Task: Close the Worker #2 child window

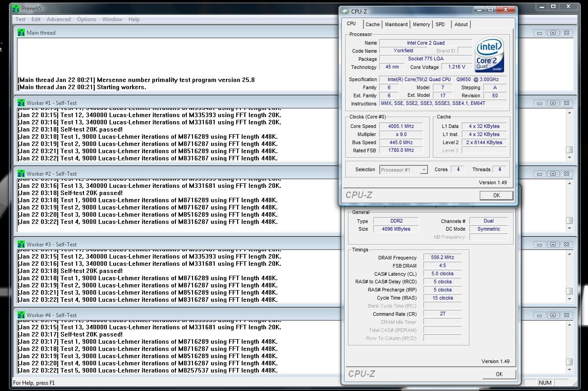Action: pyautogui.click(x=567, y=173)
